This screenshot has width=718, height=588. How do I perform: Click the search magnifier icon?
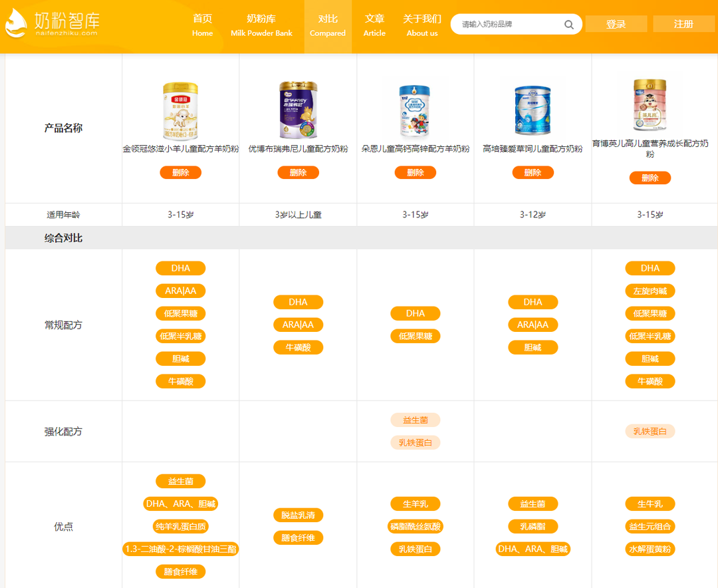569,25
